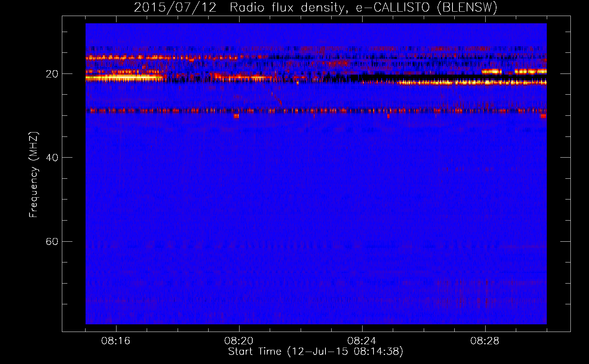Click the 'Frequency (MHZ)' axis label
Screen dimensions: 589x364
33,175
